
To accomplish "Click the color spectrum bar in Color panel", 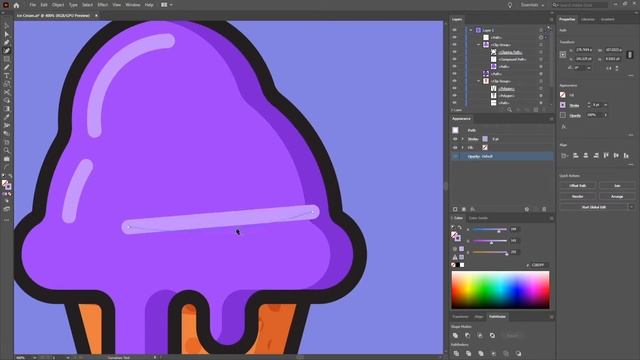I will click(x=500, y=290).
